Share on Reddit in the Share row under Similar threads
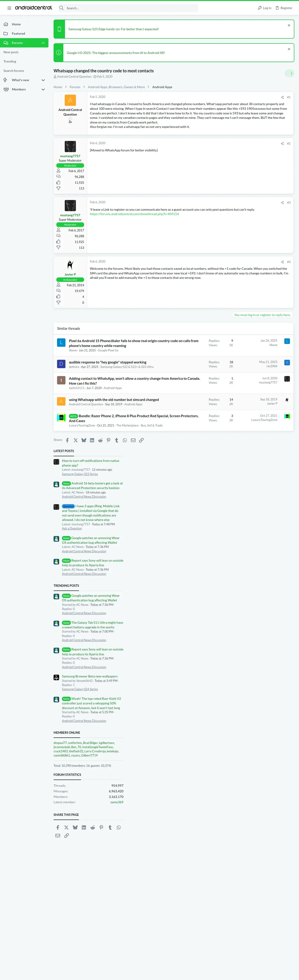 click(x=100, y=440)
